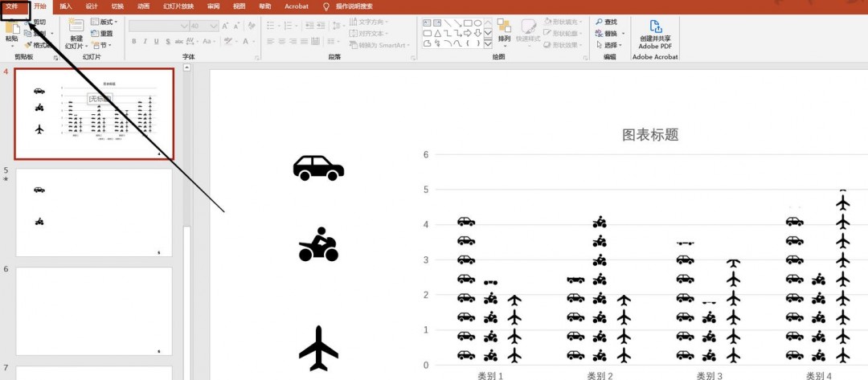
Task: Click the 粘贴 paste icon
Action: [x=12, y=29]
